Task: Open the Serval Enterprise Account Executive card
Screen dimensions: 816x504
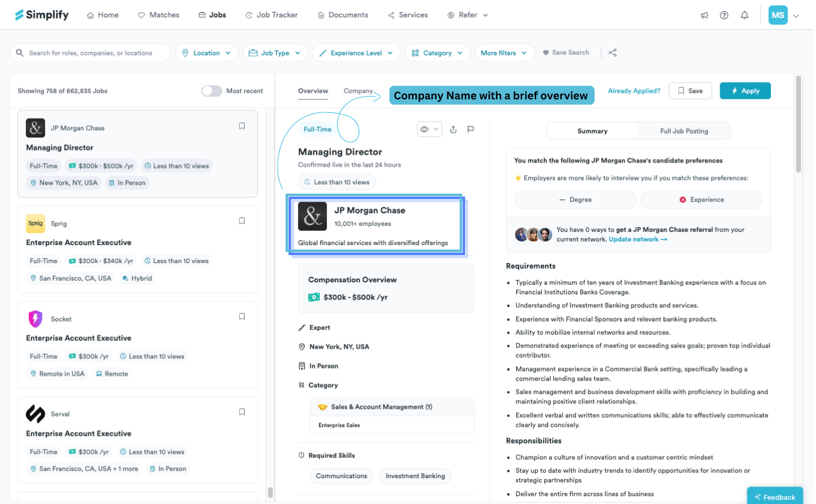Action: tap(137, 440)
